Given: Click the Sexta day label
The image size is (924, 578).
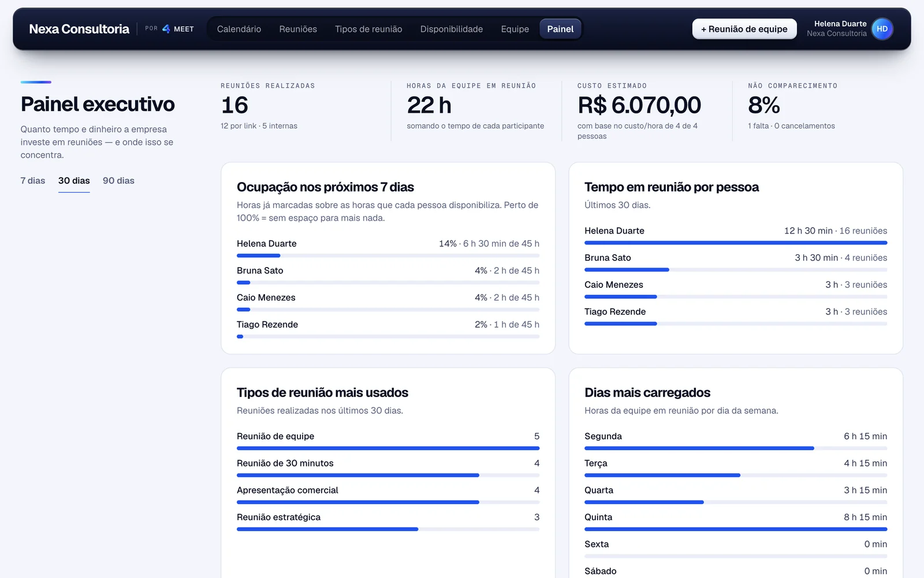Looking at the screenshot, I should [x=597, y=544].
